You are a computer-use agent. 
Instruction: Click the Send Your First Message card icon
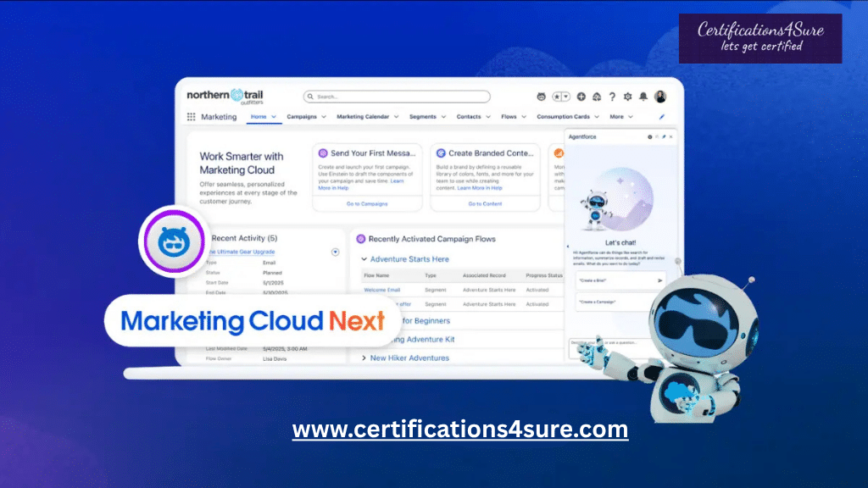(323, 153)
